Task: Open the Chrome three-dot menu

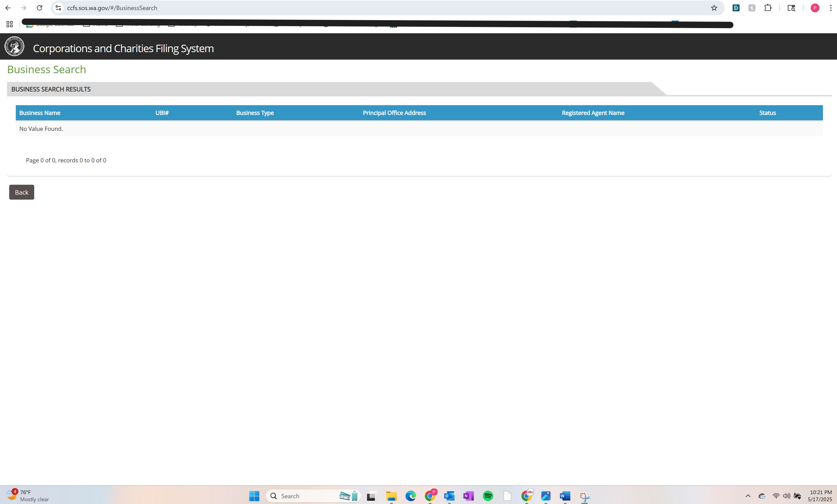Action: pos(831,8)
